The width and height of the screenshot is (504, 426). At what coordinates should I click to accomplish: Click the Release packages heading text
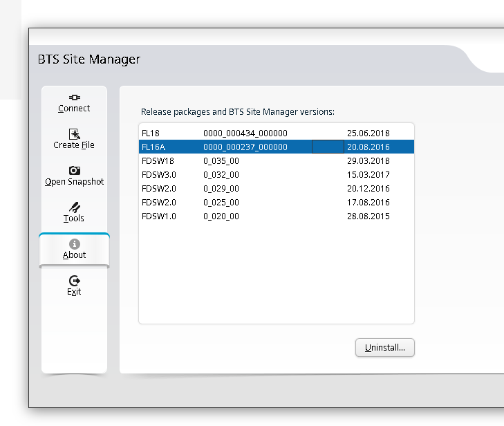[x=238, y=112]
